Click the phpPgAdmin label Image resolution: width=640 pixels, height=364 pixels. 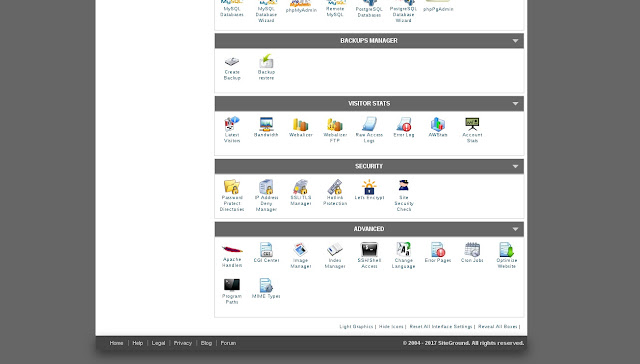pos(438,9)
